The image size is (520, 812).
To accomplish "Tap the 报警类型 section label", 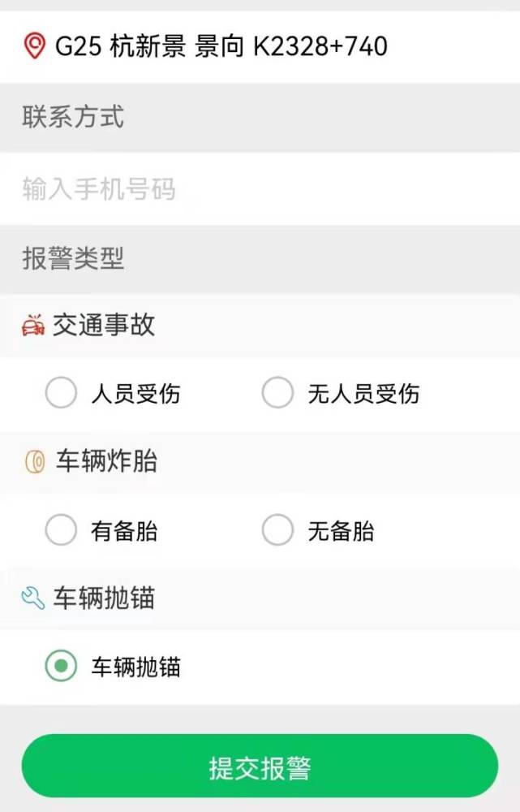I will point(73,258).
